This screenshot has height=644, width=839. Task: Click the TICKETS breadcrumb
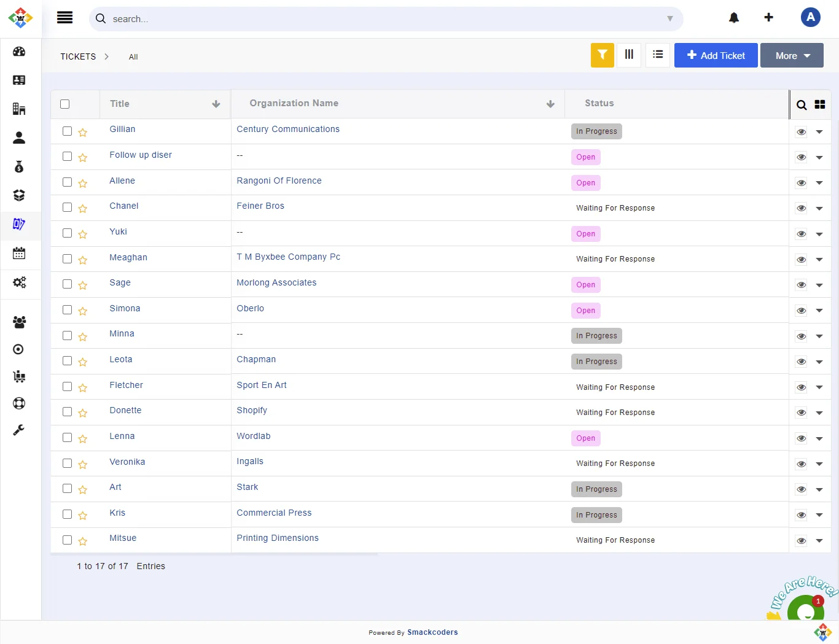coord(78,56)
